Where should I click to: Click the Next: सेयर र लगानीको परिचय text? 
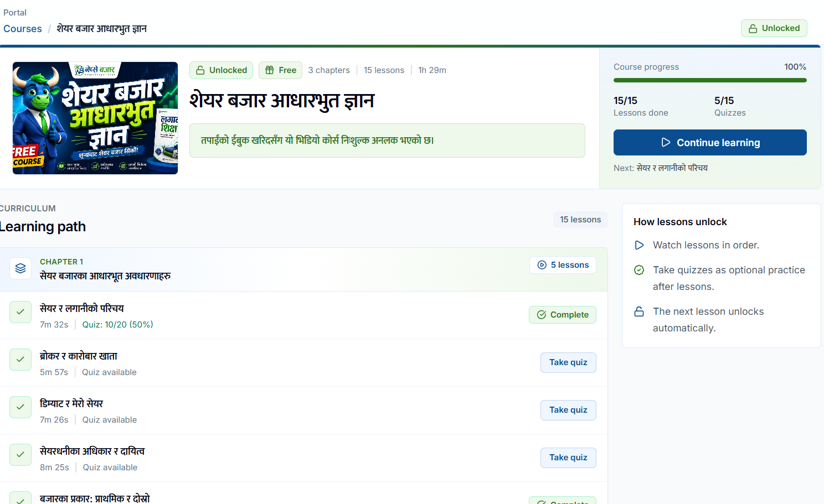coord(661,168)
